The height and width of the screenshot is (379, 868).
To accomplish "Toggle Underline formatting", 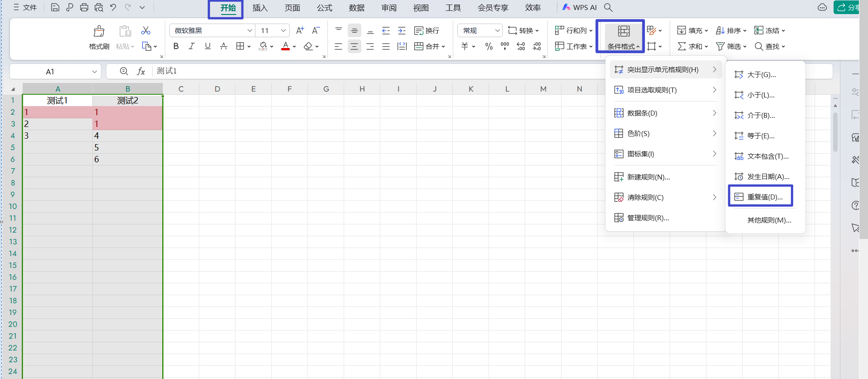I will click(x=208, y=46).
